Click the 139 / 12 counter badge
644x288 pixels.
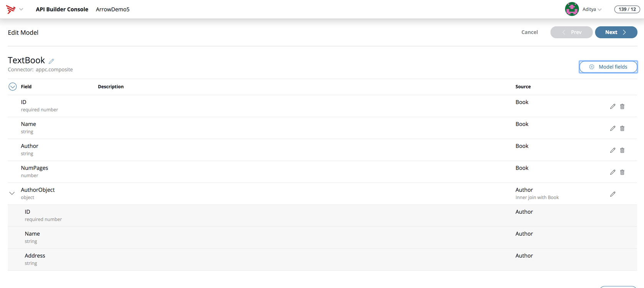tap(627, 9)
